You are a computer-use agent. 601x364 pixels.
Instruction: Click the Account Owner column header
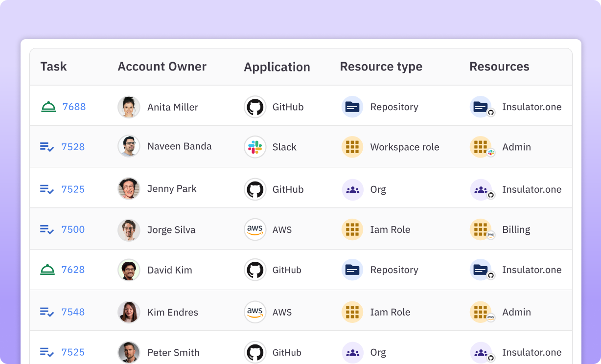(x=162, y=67)
